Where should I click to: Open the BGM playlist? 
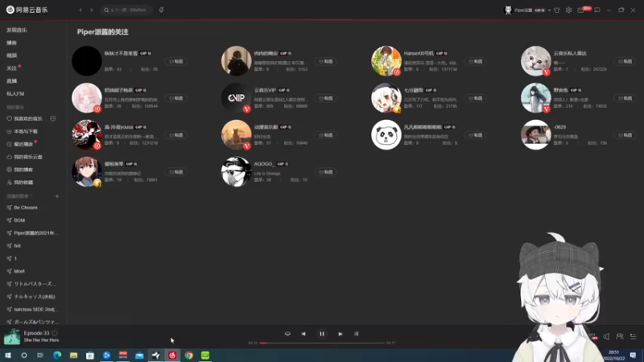19,220
